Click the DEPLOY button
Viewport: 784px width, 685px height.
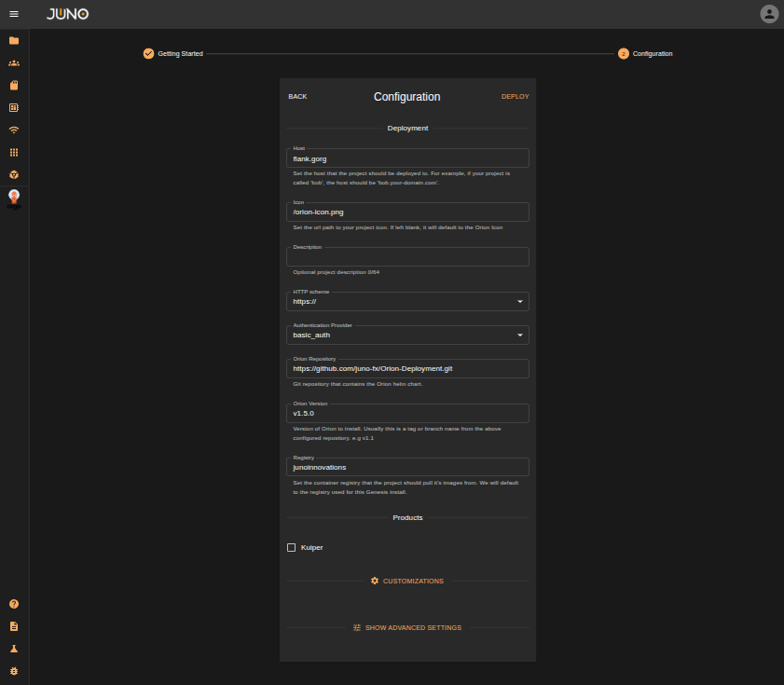point(515,96)
